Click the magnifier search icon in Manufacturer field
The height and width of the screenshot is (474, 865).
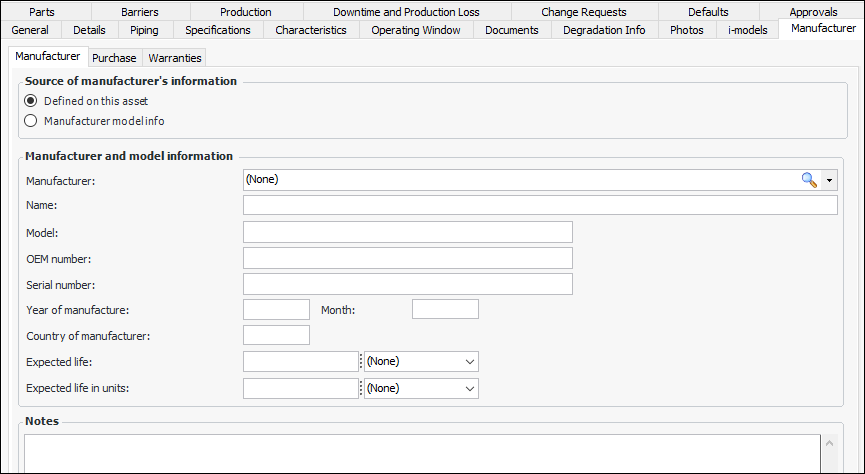pos(809,180)
